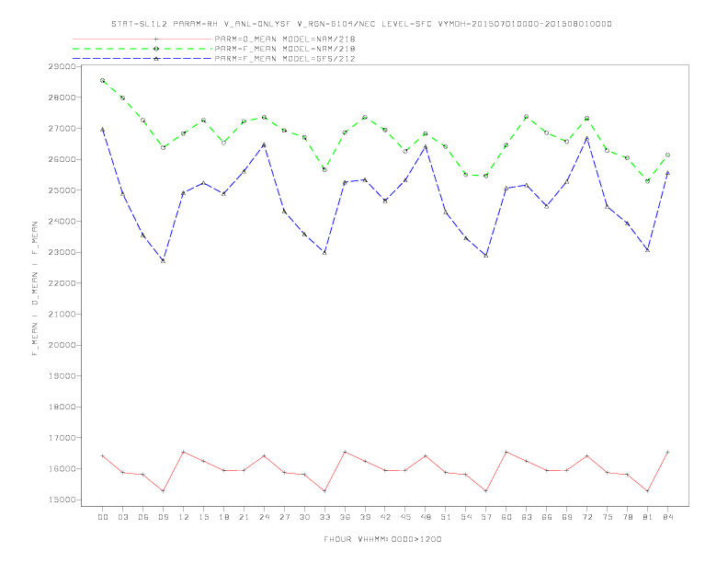Click the green legend line circle marker

point(156,49)
